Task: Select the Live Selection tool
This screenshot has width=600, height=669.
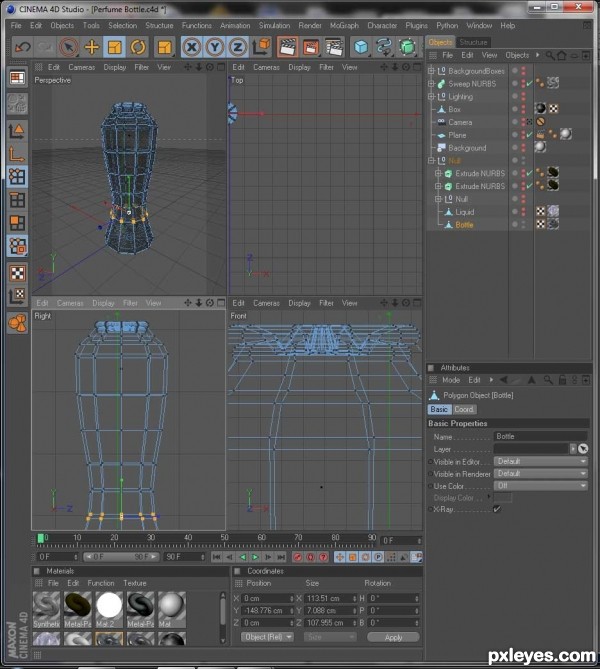Action: [68, 47]
